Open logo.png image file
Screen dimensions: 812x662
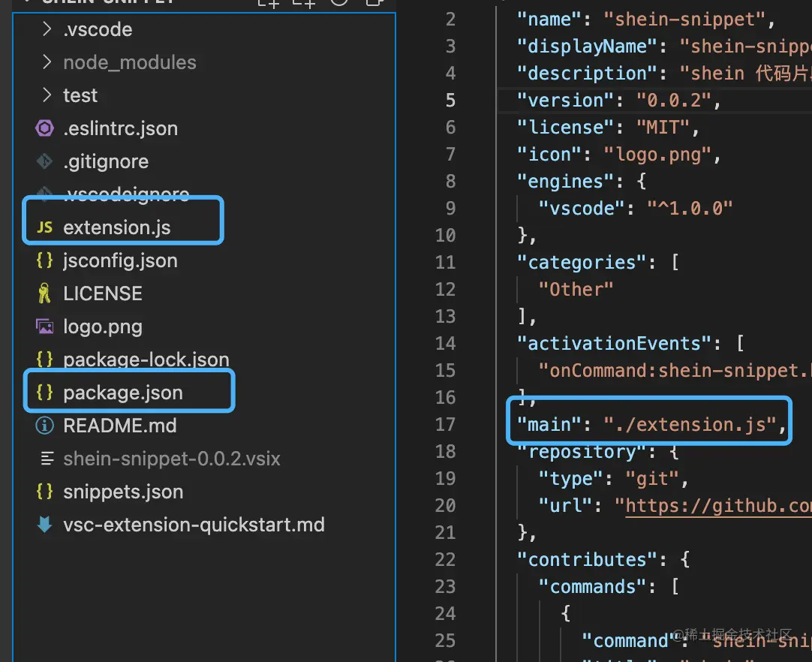[x=103, y=326]
